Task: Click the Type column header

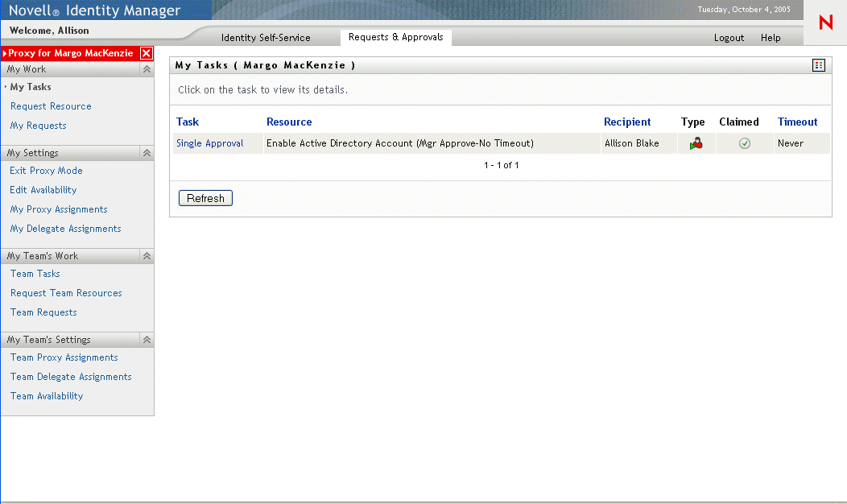Action: point(692,122)
